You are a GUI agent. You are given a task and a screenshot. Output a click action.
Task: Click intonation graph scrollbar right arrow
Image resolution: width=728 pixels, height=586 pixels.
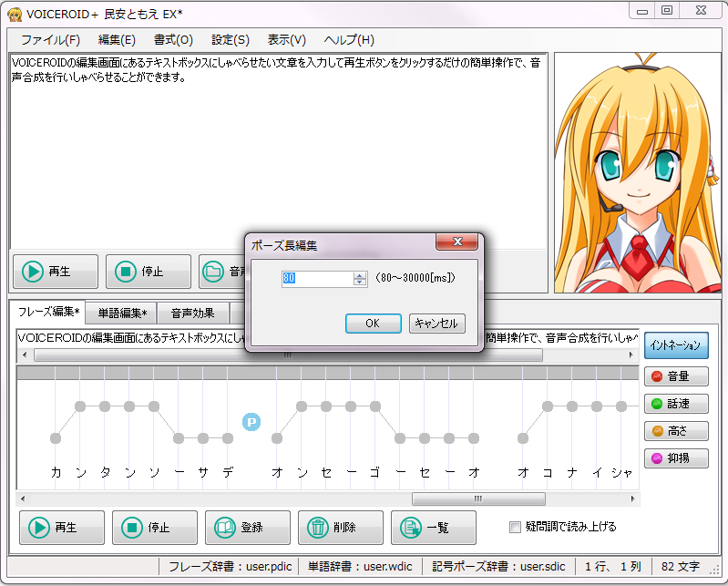632,499
